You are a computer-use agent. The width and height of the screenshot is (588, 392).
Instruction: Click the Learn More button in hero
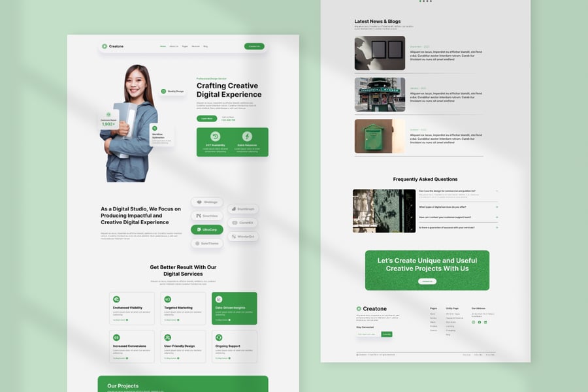coord(206,119)
